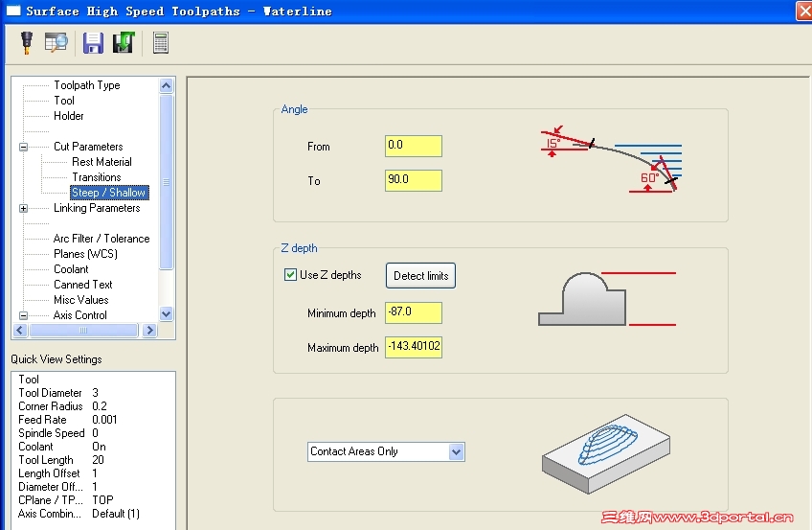This screenshot has height=530, width=812.
Task: Click the Minimum depth input field
Action: (414, 313)
